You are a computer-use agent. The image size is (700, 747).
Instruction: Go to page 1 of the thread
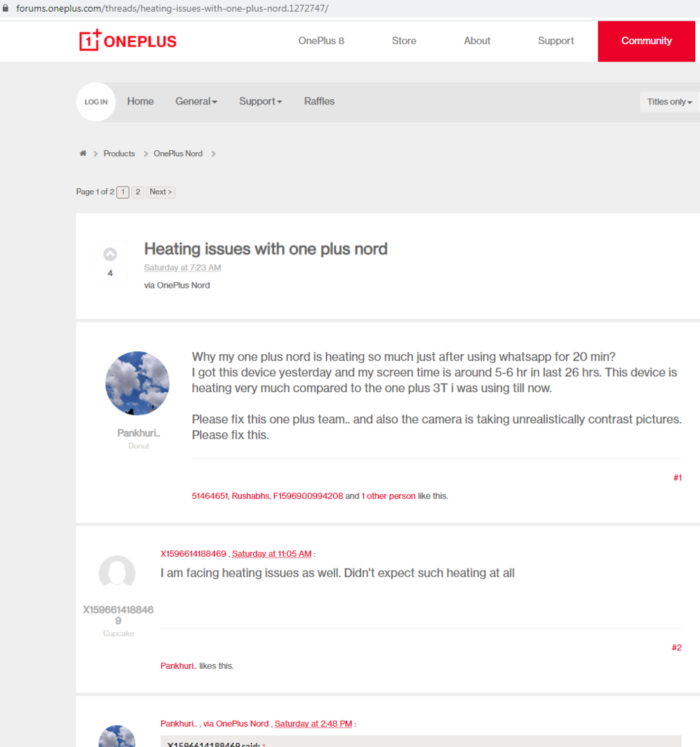123,192
